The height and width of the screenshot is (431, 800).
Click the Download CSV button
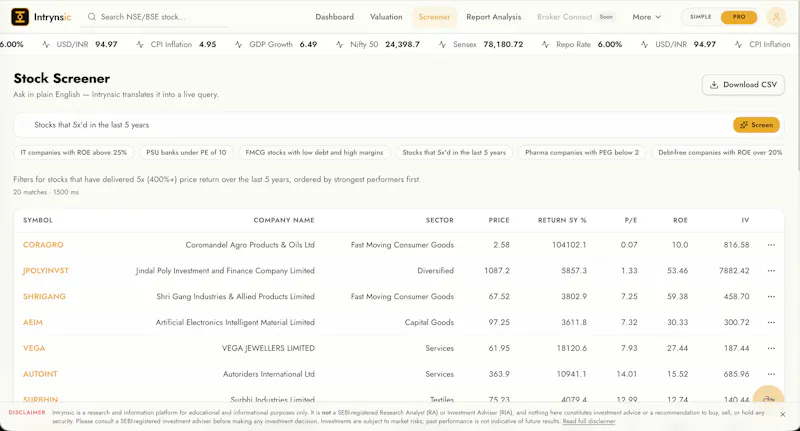coord(743,85)
